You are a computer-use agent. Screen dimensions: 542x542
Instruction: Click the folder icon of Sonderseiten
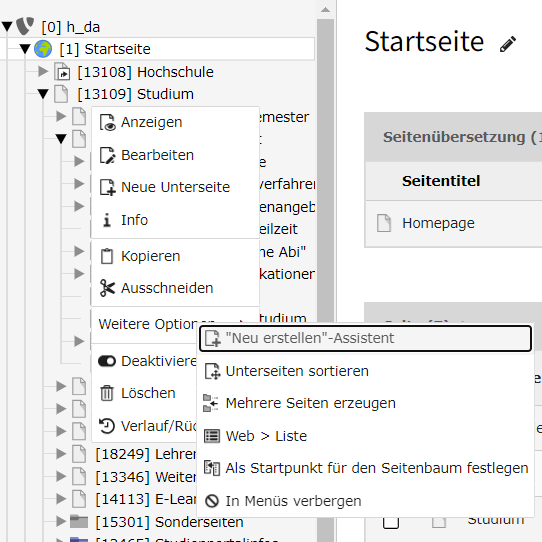79,521
